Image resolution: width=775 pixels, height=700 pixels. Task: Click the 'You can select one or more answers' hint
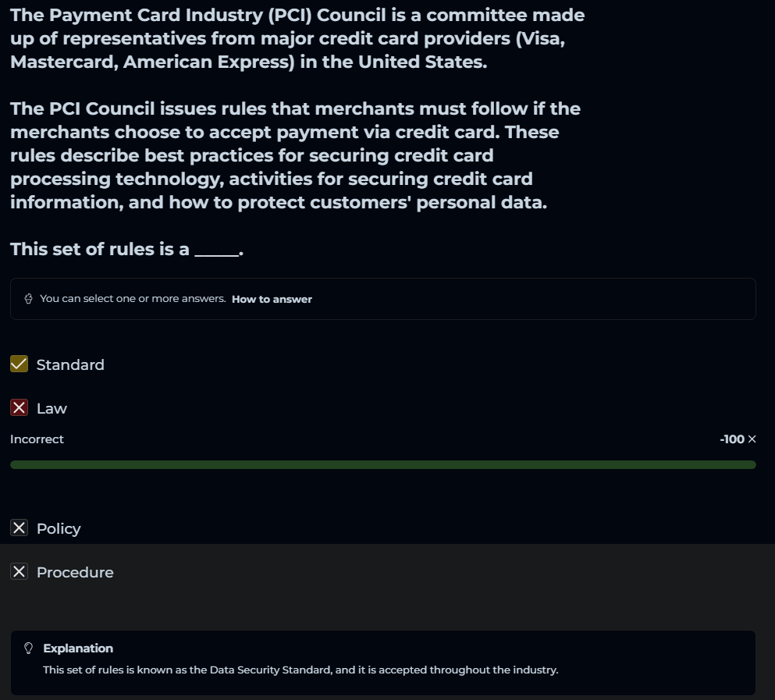[x=133, y=299]
